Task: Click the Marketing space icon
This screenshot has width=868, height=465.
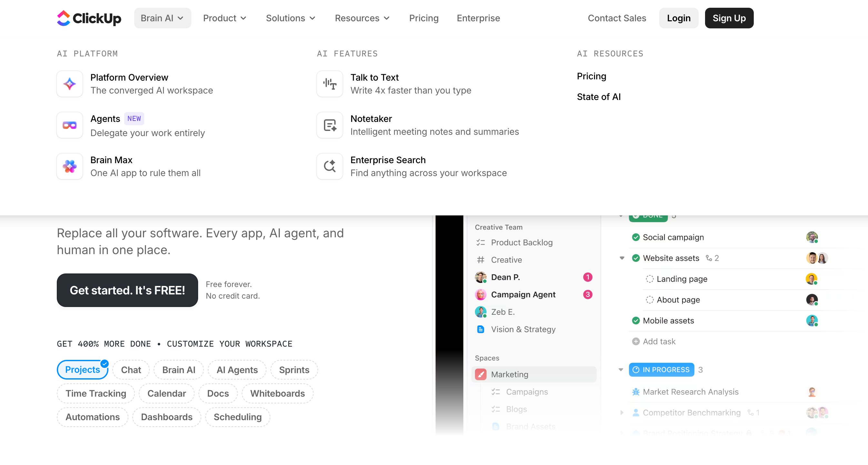Action: (480, 374)
